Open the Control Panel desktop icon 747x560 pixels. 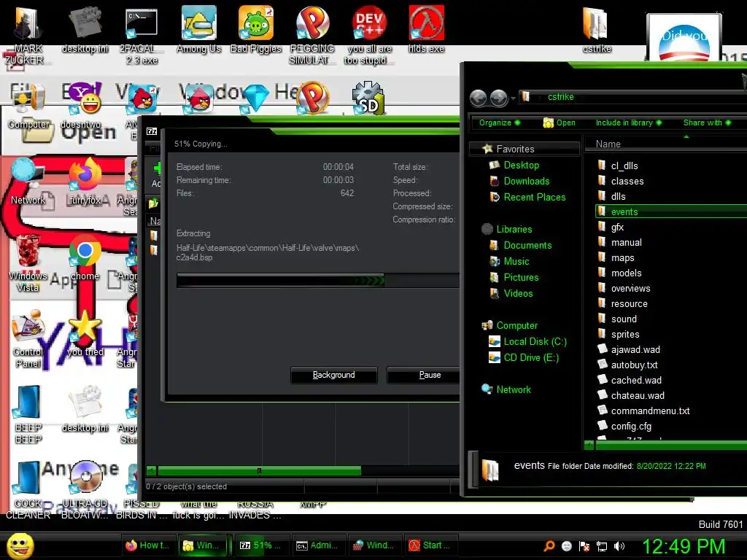point(28,339)
